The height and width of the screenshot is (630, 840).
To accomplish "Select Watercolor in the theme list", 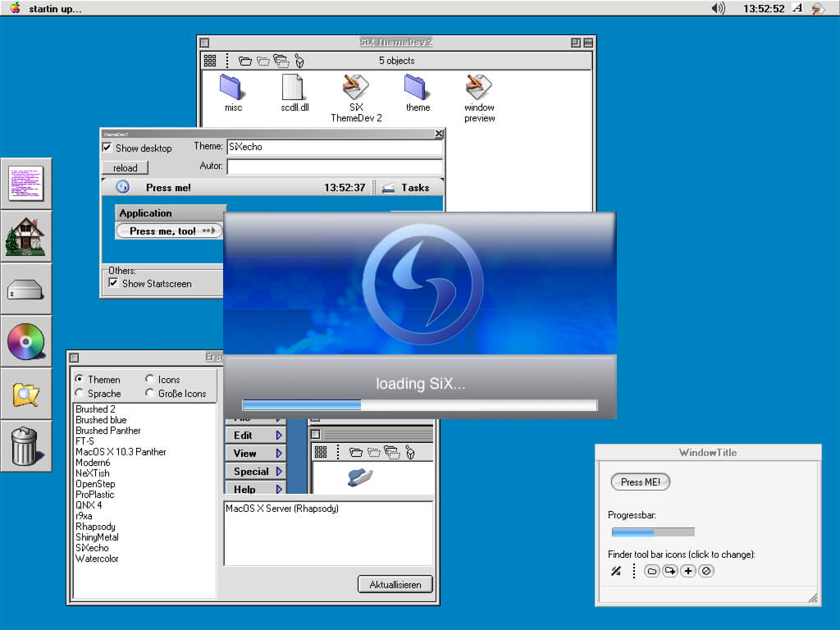I will tap(97, 559).
